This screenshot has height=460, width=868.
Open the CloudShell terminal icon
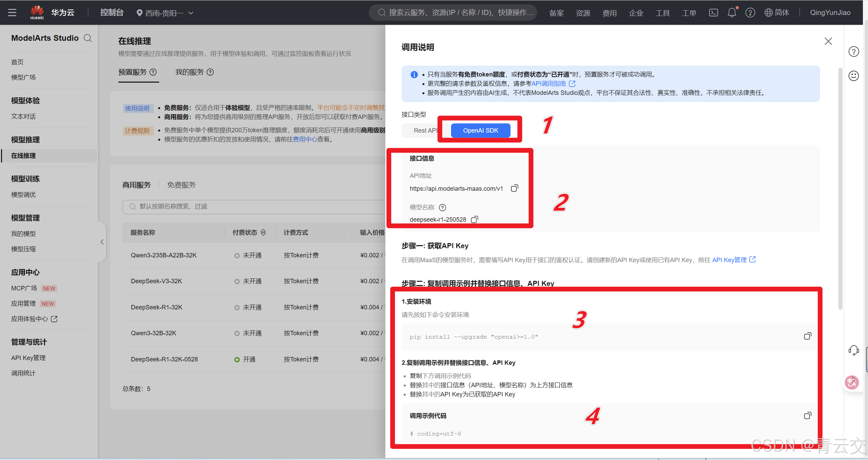pyautogui.click(x=713, y=13)
